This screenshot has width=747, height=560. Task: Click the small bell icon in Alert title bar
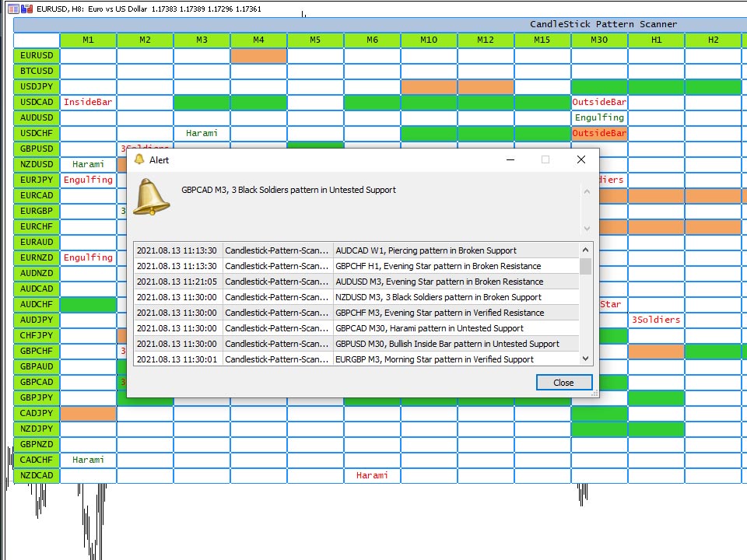coord(139,159)
